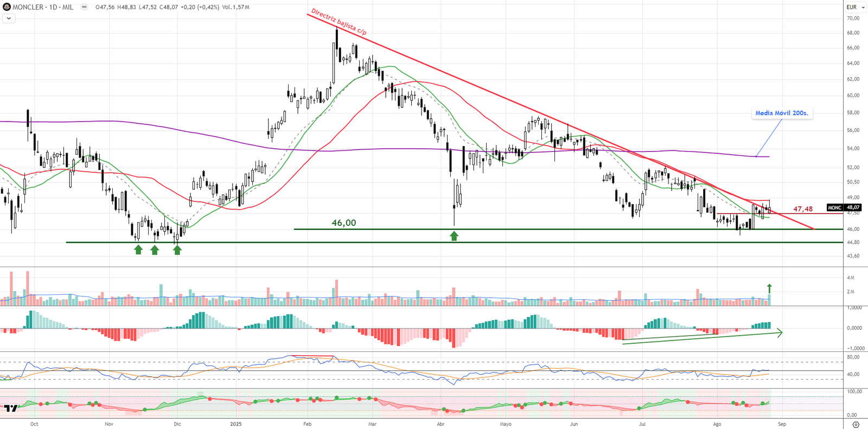The width and height of the screenshot is (868, 429).
Task: Click the red 47,48 price label
Action: [x=803, y=209]
